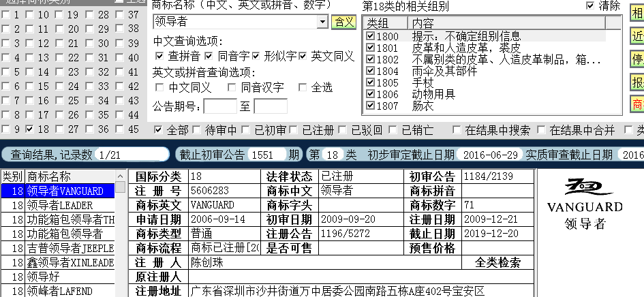The height and width of the screenshot is (297, 644).
Task: Click the 全类检索 button
Action: (497, 262)
